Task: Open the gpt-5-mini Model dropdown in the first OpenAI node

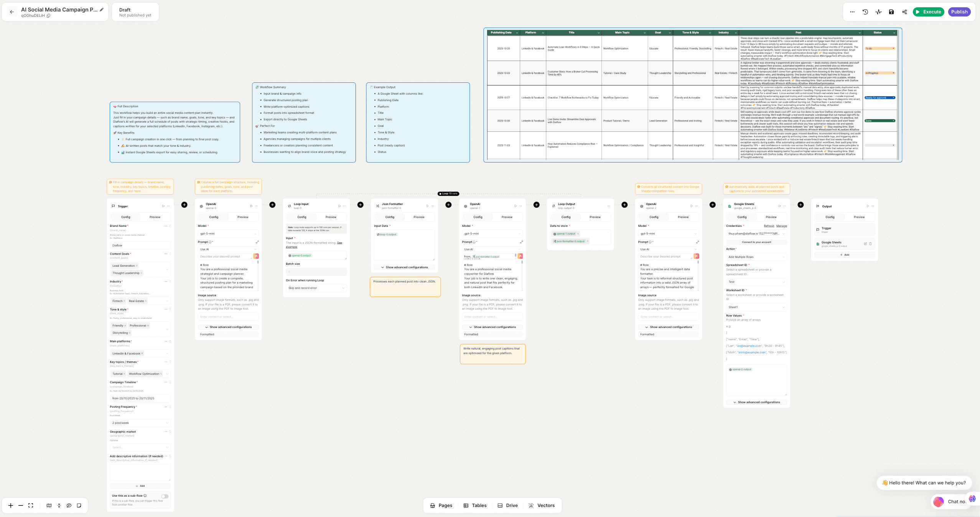Action: tap(228, 234)
